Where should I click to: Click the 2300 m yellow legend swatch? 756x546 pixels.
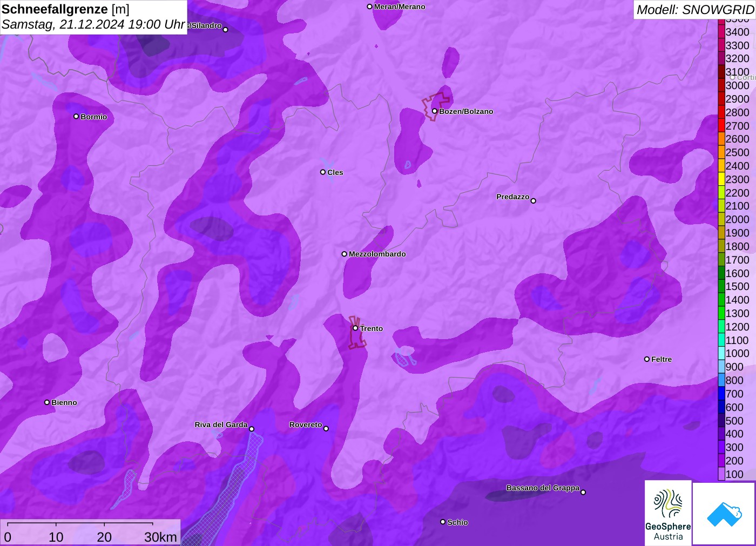721,179
